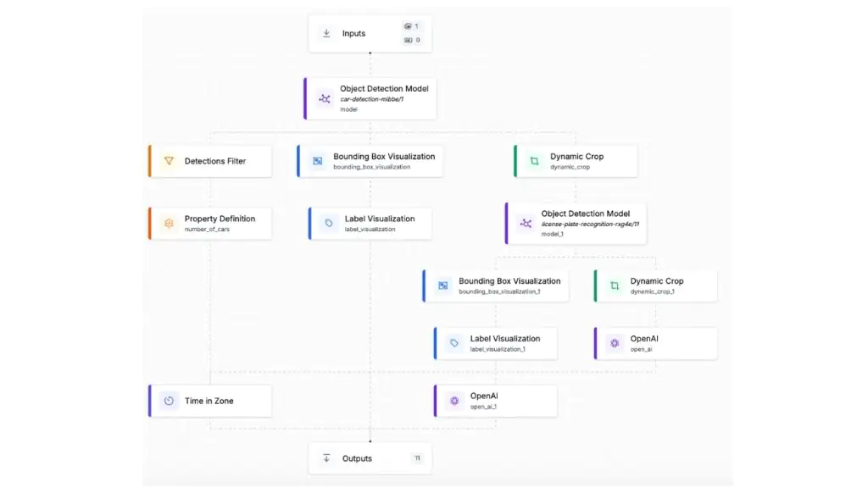Screen dimensions: 868x488
Task: Click the Property Definition gear icon
Action: click(169, 224)
